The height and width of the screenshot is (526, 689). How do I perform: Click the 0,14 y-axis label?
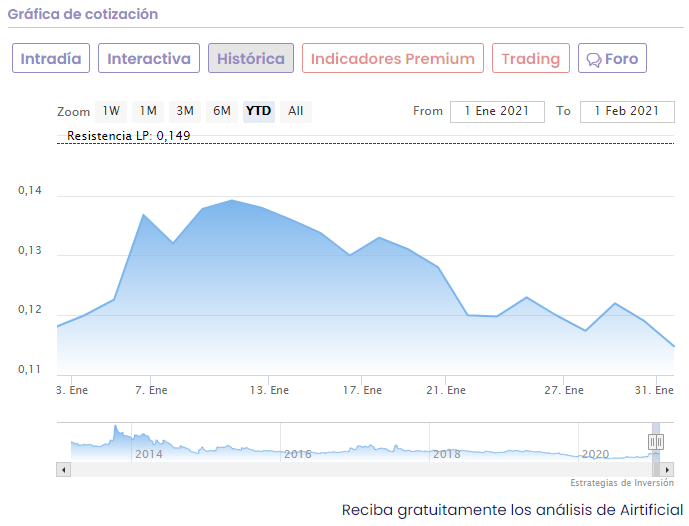tap(30, 190)
